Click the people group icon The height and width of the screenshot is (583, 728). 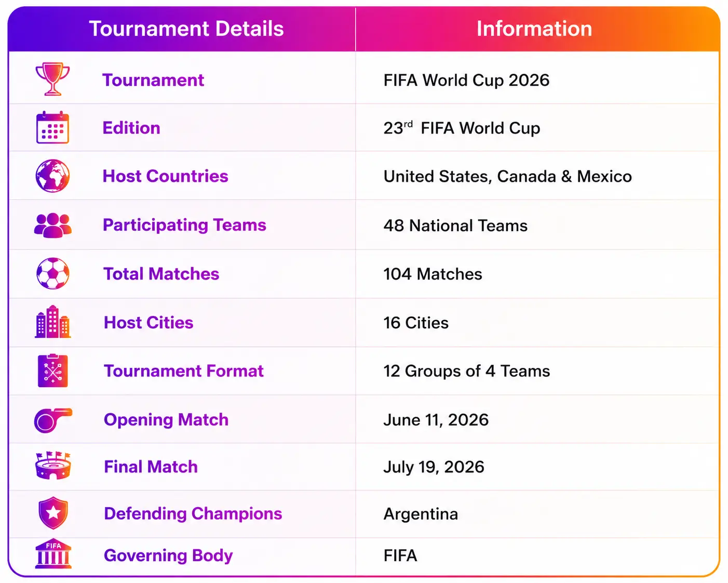[x=52, y=225]
